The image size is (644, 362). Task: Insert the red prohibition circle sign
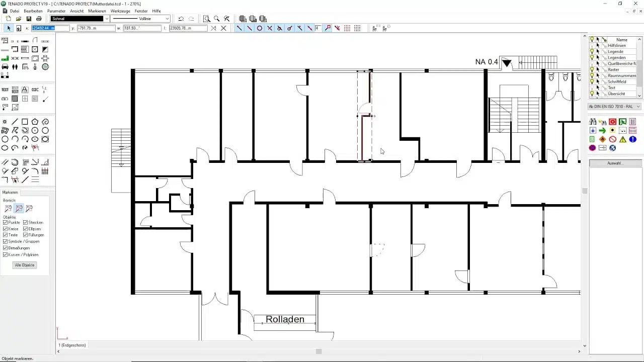[612, 139]
